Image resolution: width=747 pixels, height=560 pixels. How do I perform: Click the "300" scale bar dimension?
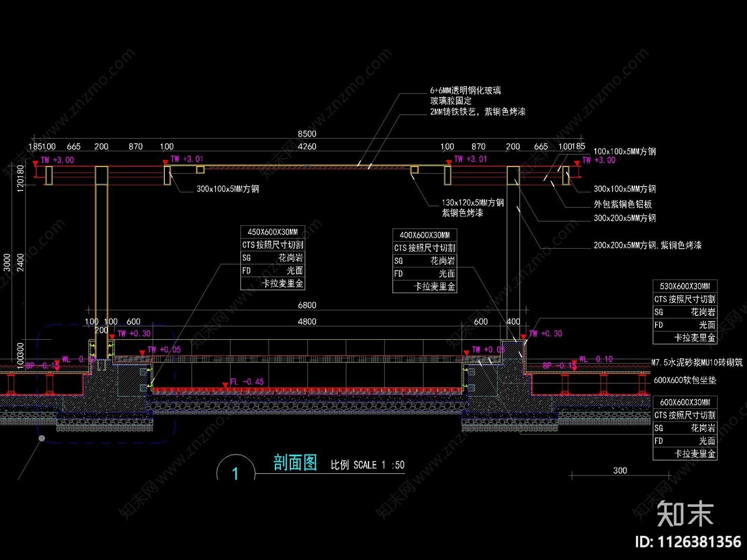coord(620,470)
